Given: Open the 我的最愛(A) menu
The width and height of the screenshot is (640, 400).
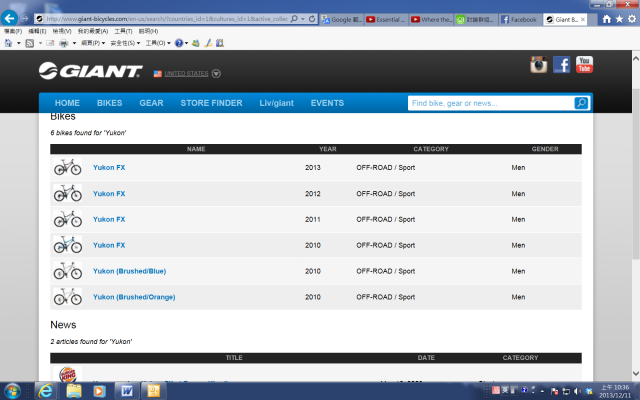Looking at the screenshot, I should coord(93,31).
